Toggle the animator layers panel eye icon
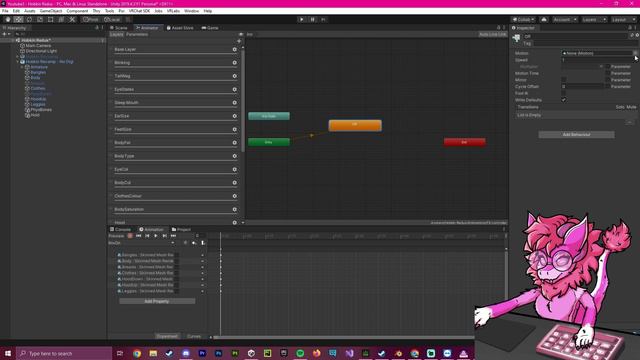 click(x=241, y=34)
